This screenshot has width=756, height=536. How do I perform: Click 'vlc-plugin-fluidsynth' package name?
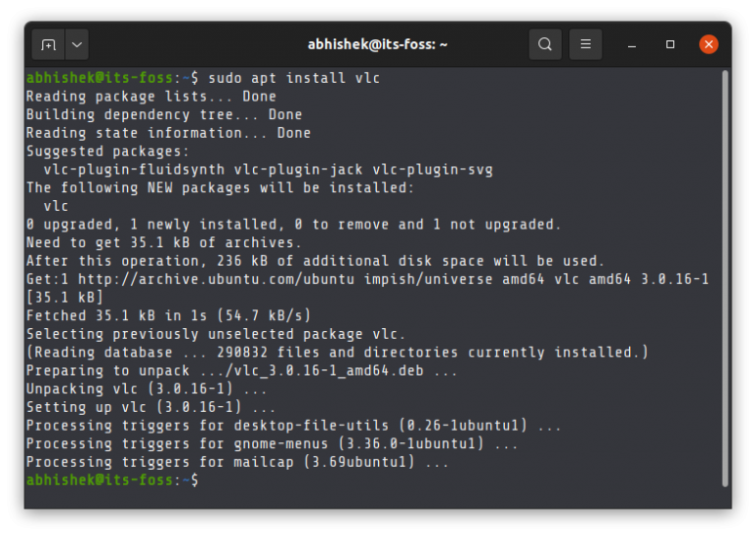coord(134,169)
